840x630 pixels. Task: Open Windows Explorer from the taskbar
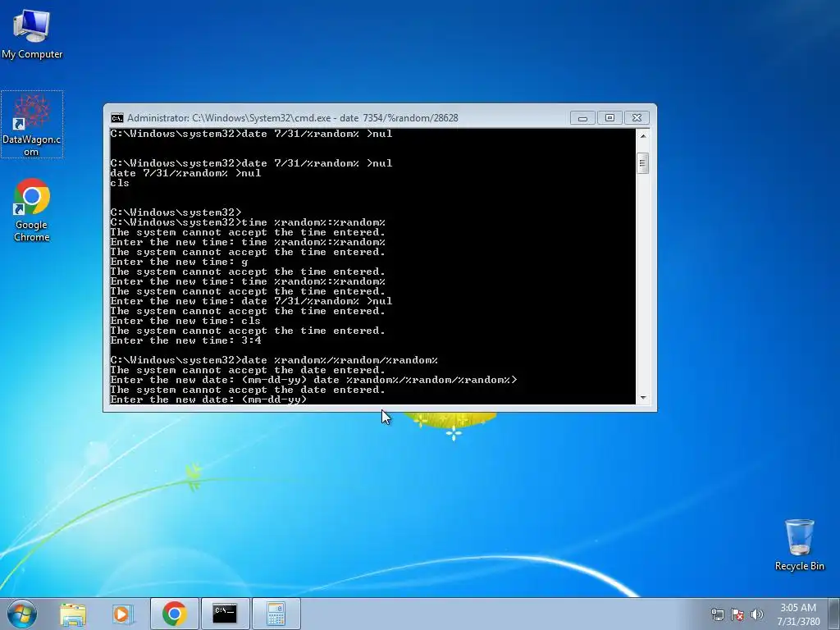point(73,614)
